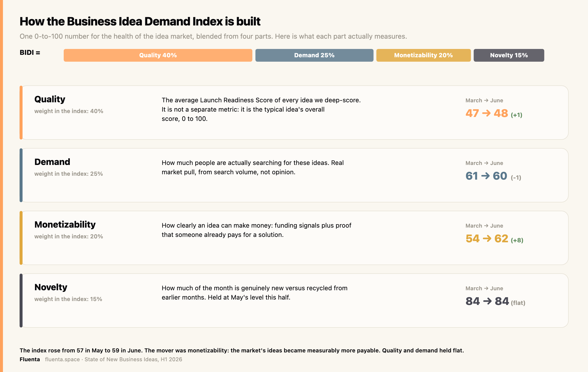
Task: Select the Novelty 15% segment
Action: click(x=509, y=55)
